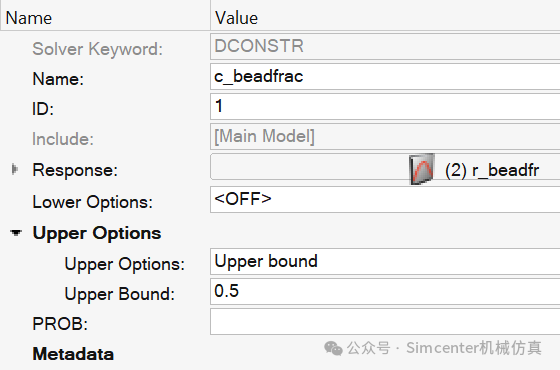
Task: Select the (2) r_beadfr response entry
Action: 492,170
